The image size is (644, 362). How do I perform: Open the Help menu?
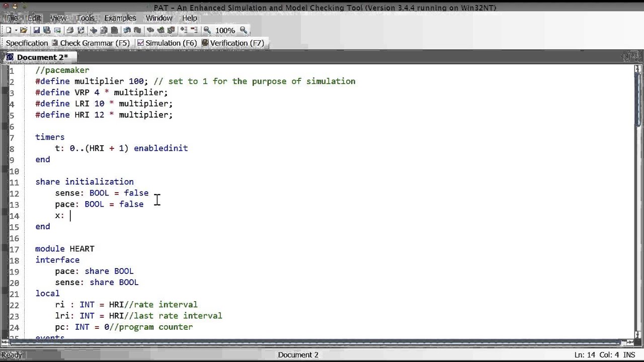click(190, 18)
